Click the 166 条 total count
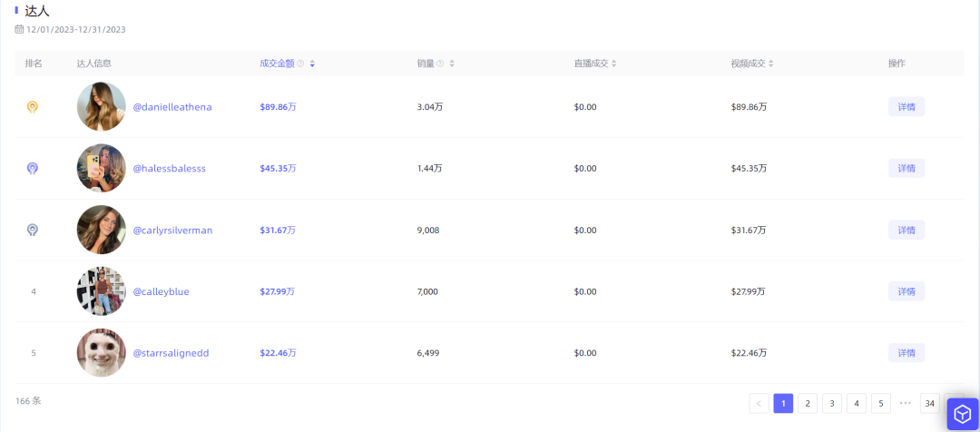This screenshot has width=980, height=432. (x=28, y=401)
